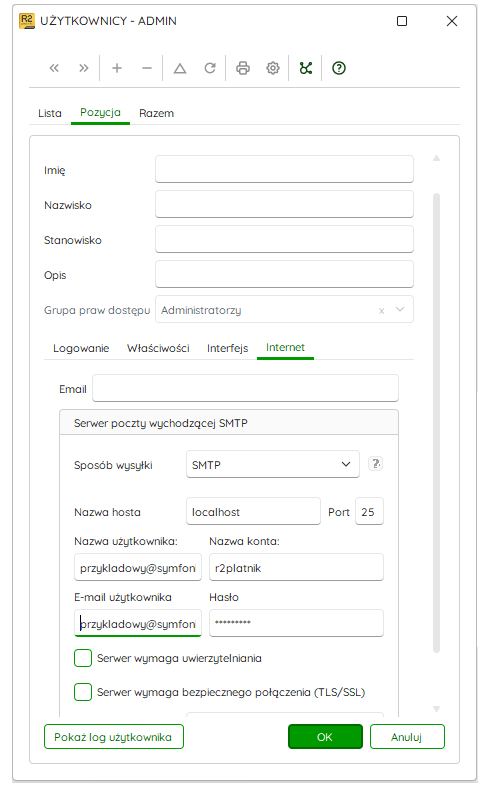Click the Port field showing 25

(x=369, y=511)
